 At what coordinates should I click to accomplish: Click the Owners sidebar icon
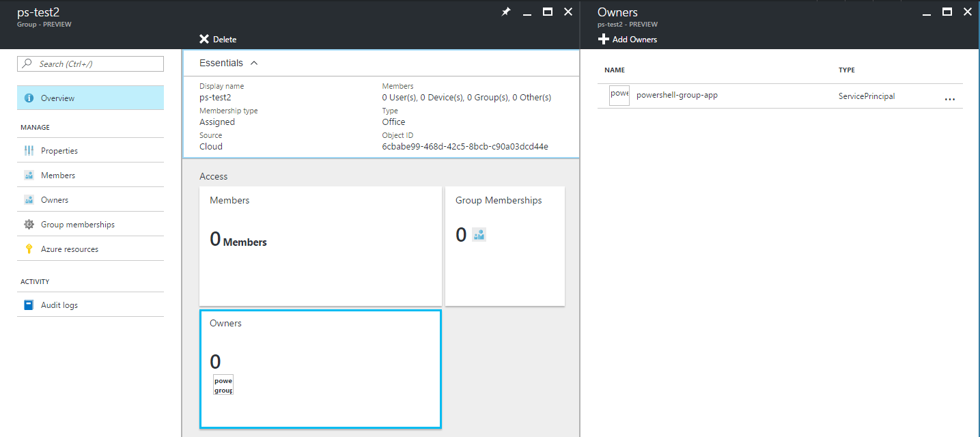click(29, 200)
